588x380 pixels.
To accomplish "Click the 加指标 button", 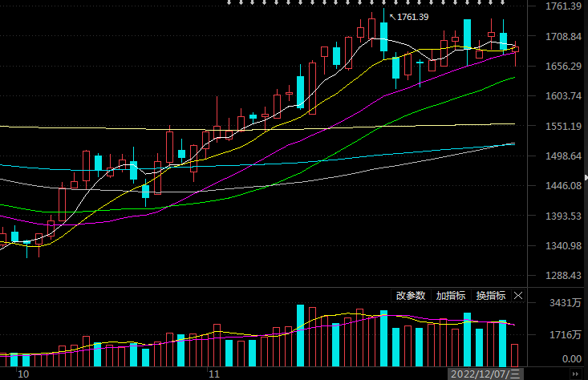I will (451, 296).
